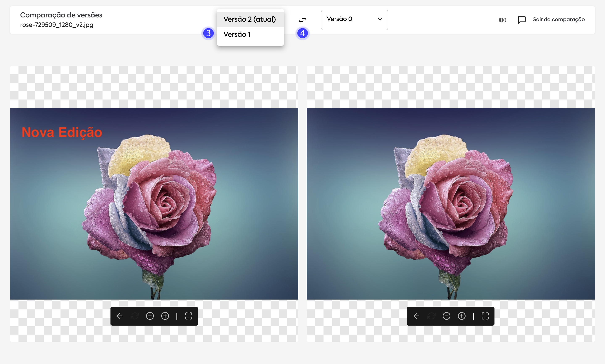Image resolution: width=605 pixels, height=364 pixels.
Task: Click Sair da comparação link
Action: pyautogui.click(x=559, y=19)
